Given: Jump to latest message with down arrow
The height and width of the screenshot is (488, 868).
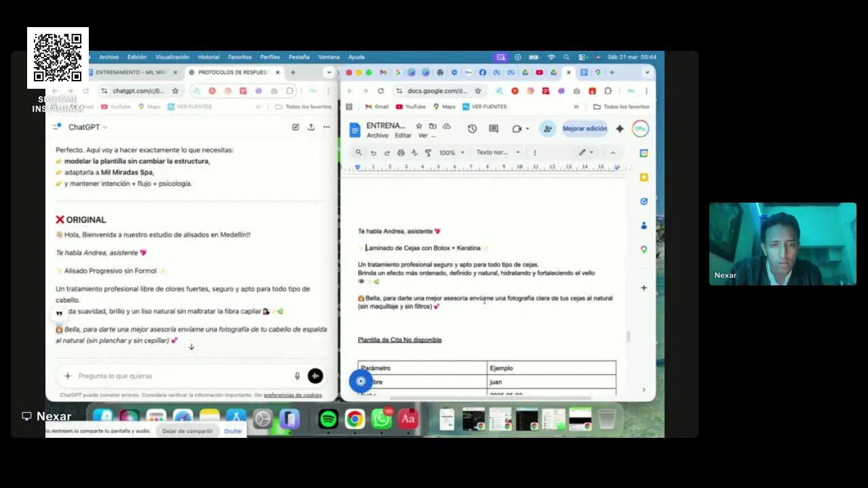Looking at the screenshot, I should coord(191,347).
